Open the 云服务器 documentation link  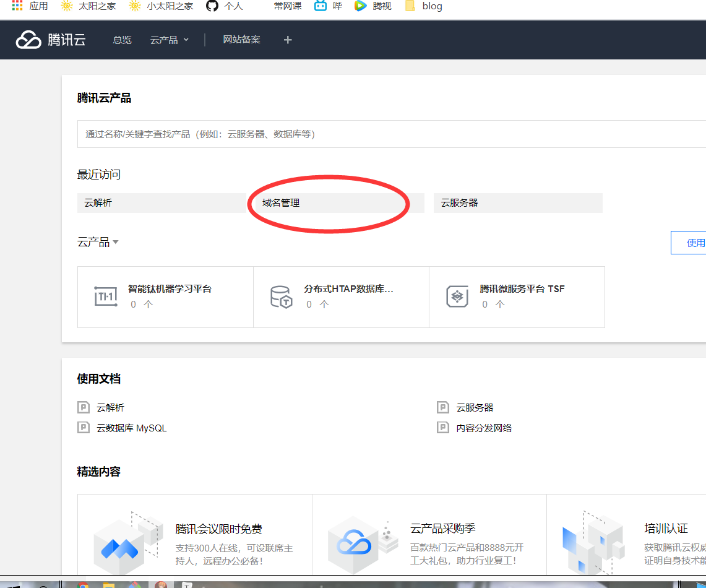tap(475, 407)
